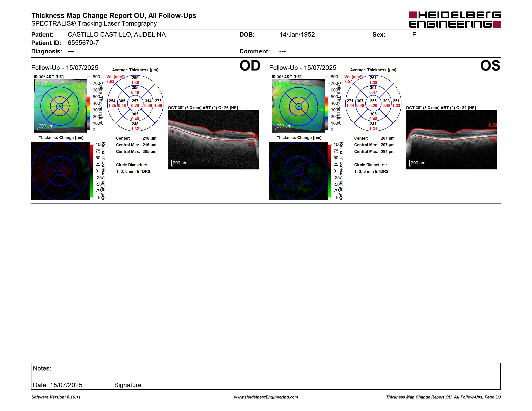Click the Notes field area

tap(266, 376)
